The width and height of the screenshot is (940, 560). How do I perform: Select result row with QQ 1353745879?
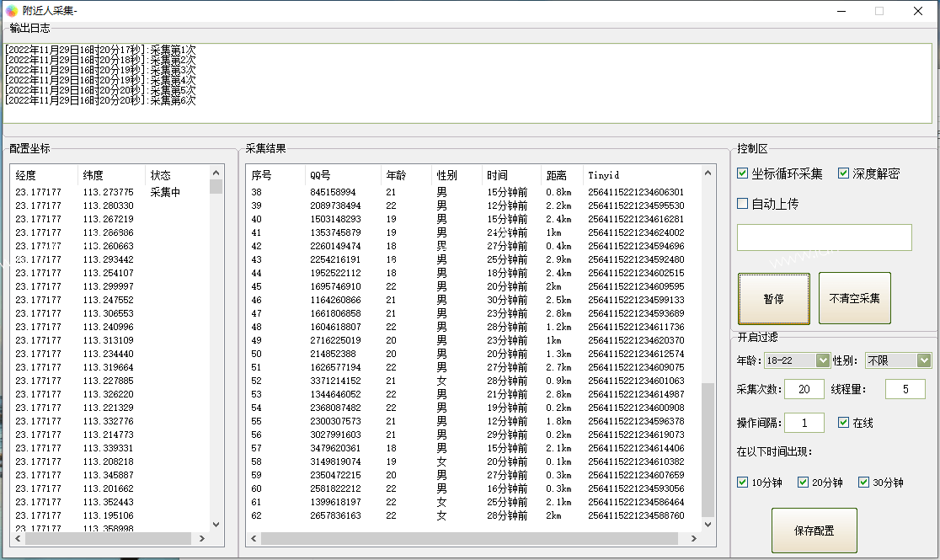click(473, 232)
